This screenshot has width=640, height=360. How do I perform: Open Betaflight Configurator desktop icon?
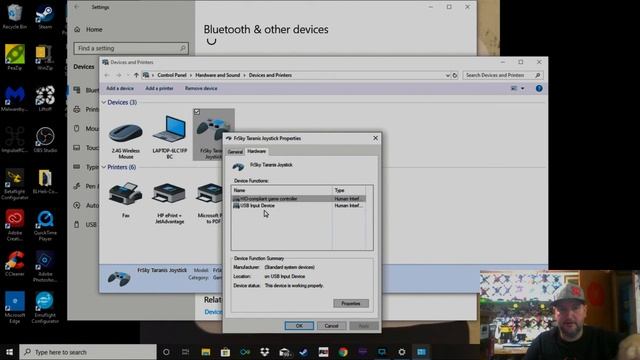coord(15,184)
